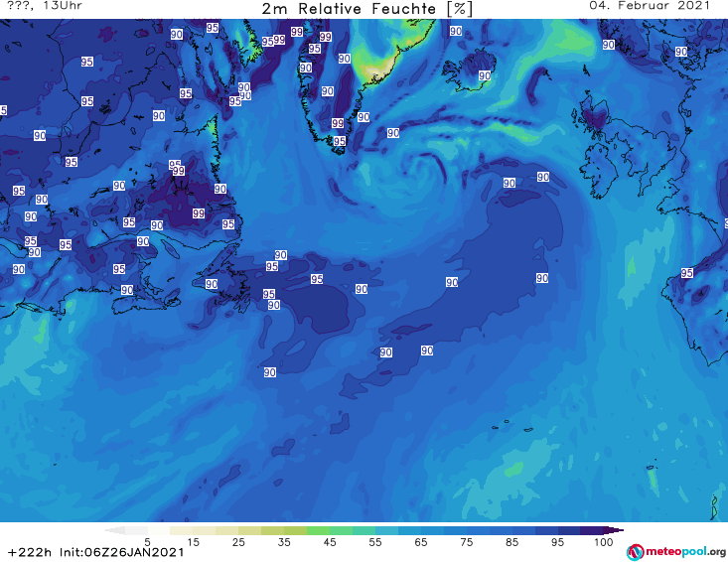
Task: Click the '???, 13Uhr' time label
Action: point(45,6)
